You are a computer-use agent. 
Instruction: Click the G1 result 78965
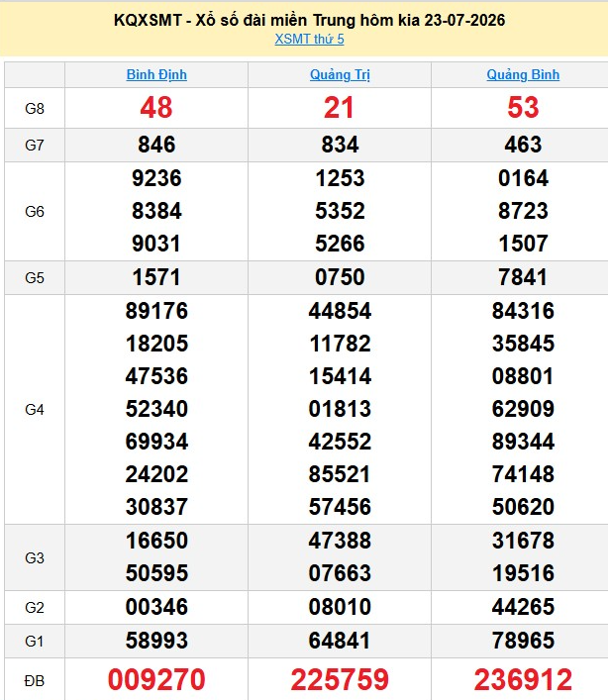pos(523,641)
